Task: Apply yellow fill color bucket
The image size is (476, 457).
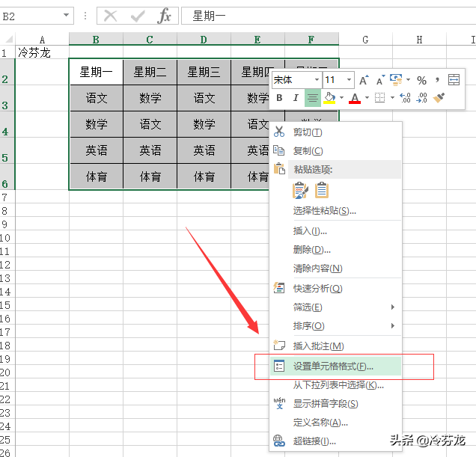Action: pyautogui.click(x=329, y=98)
